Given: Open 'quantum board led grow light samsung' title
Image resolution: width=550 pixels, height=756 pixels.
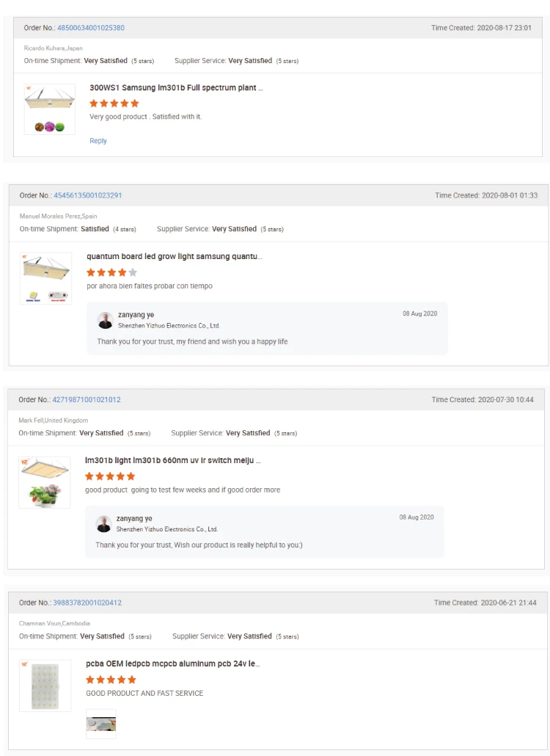Looking at the screenshot, I should (x=174, y=257).
